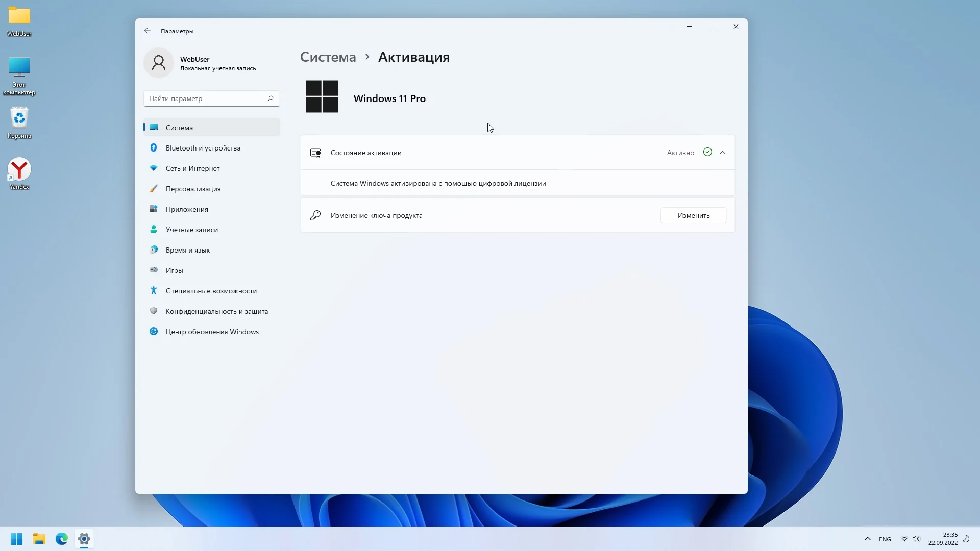
Task: Open Специальные возможности settings
Action: click(211, 291)
